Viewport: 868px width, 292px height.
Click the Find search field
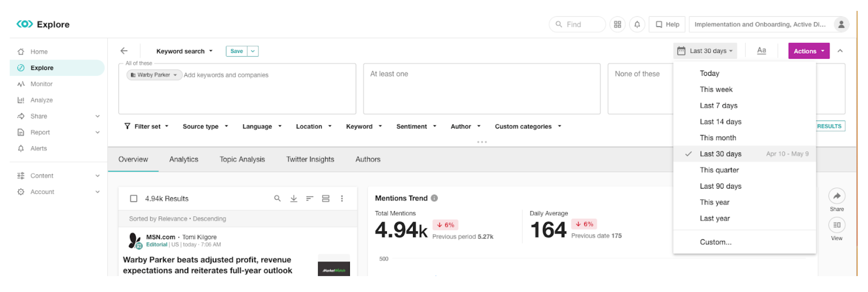[577, 24]
